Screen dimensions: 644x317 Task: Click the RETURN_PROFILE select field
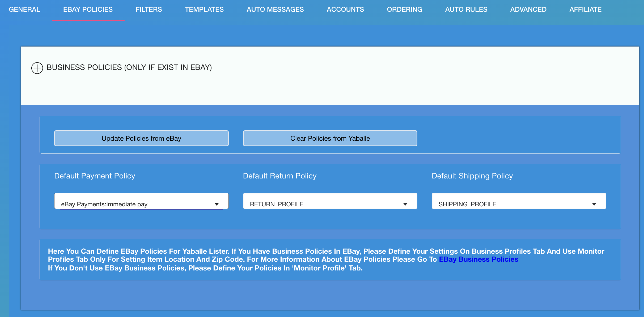pos(319,204)
